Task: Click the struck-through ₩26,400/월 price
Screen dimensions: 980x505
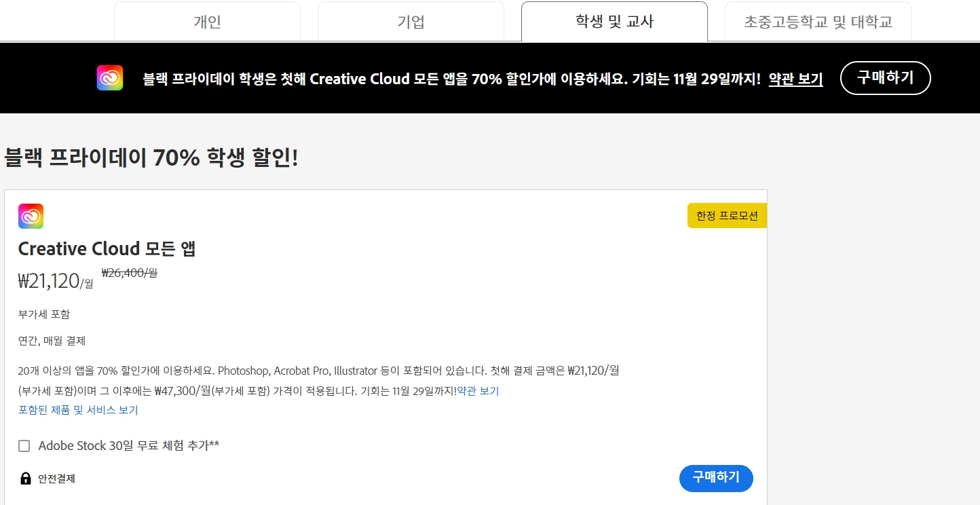Action: tap(130, 273)
